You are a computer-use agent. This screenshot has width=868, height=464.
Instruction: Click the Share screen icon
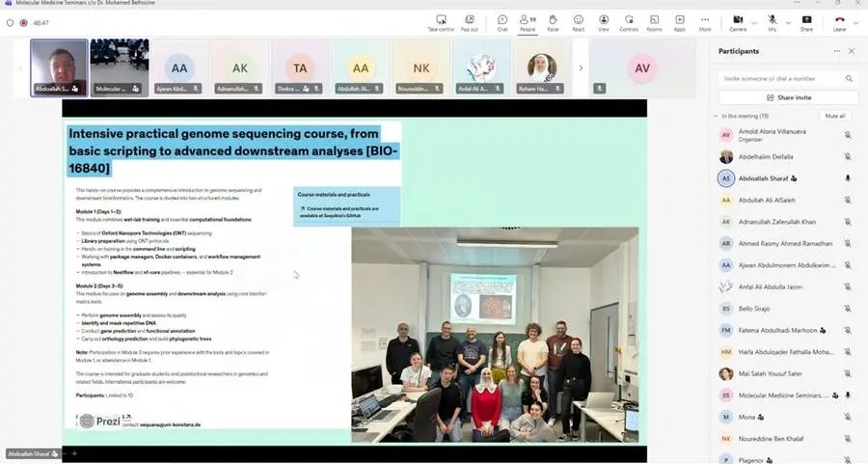pos(805,21)
